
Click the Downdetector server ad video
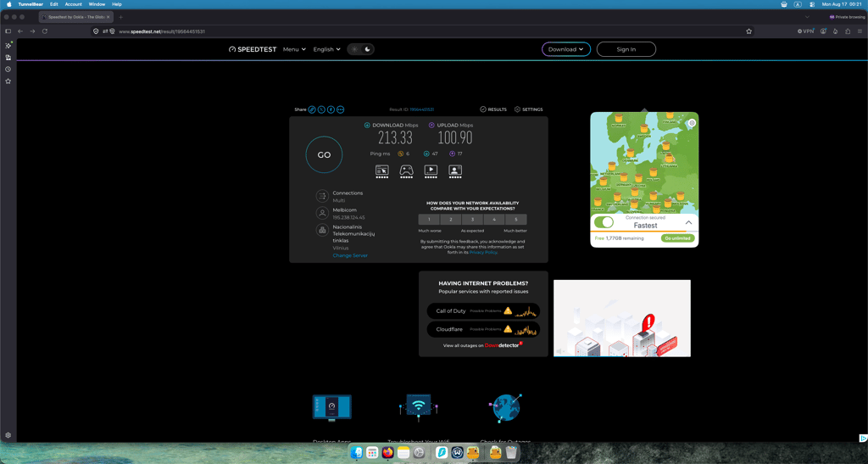tap(622, 318)
